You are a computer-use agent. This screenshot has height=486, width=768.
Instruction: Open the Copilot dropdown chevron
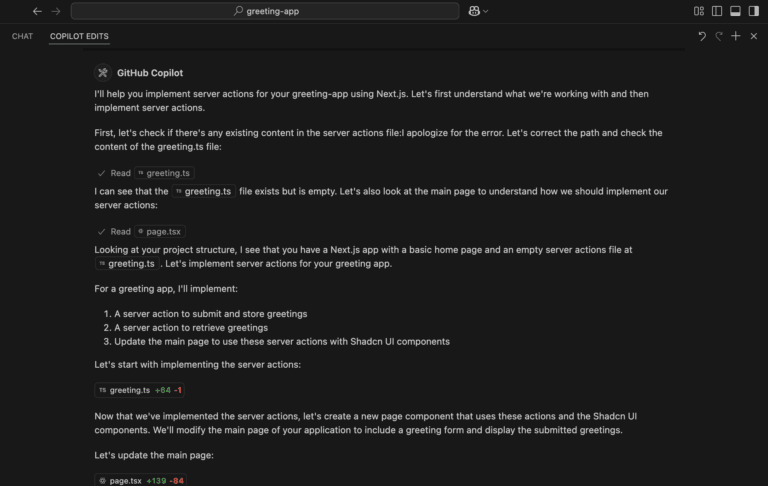[x=486, y=11]
